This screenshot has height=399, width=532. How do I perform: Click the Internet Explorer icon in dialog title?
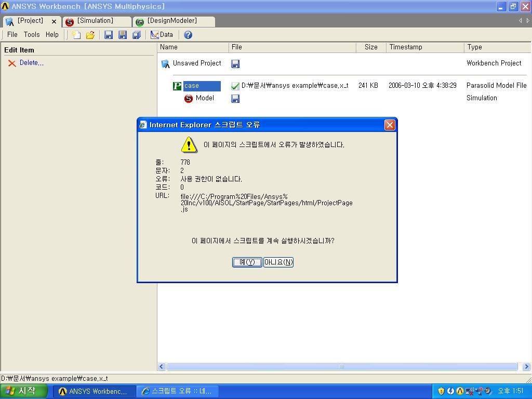coord(143,125)
